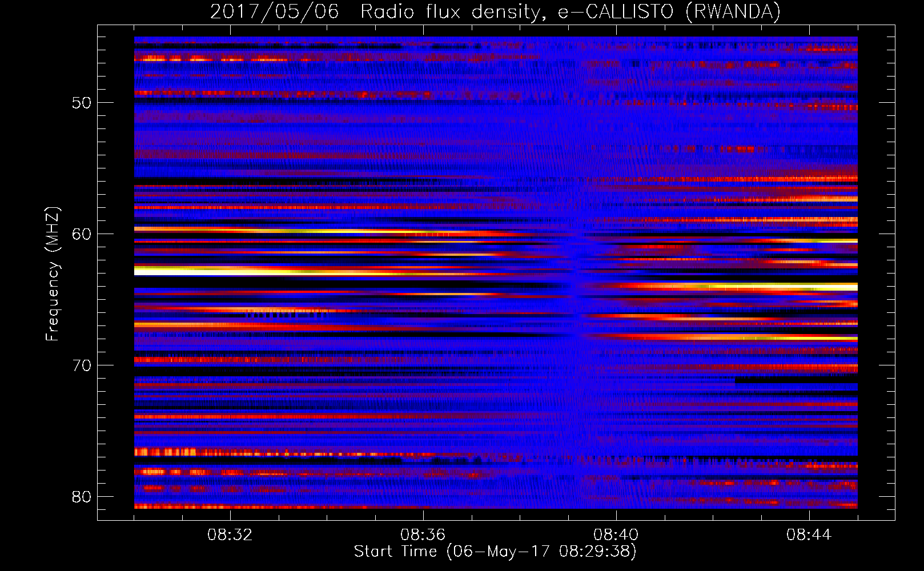
Task: Select the 08:36 time tick label
Action: pyautogui.click(x=423, y=535)
